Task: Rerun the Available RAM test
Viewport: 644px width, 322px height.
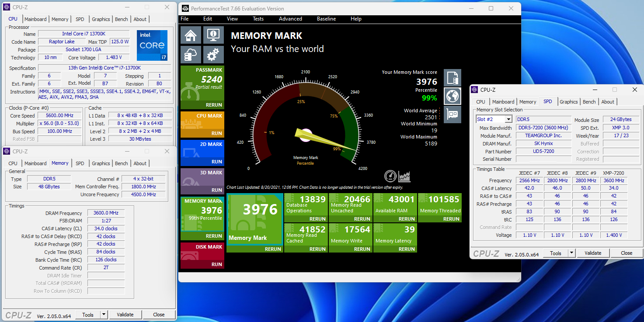Action: [x=407, y=219]
